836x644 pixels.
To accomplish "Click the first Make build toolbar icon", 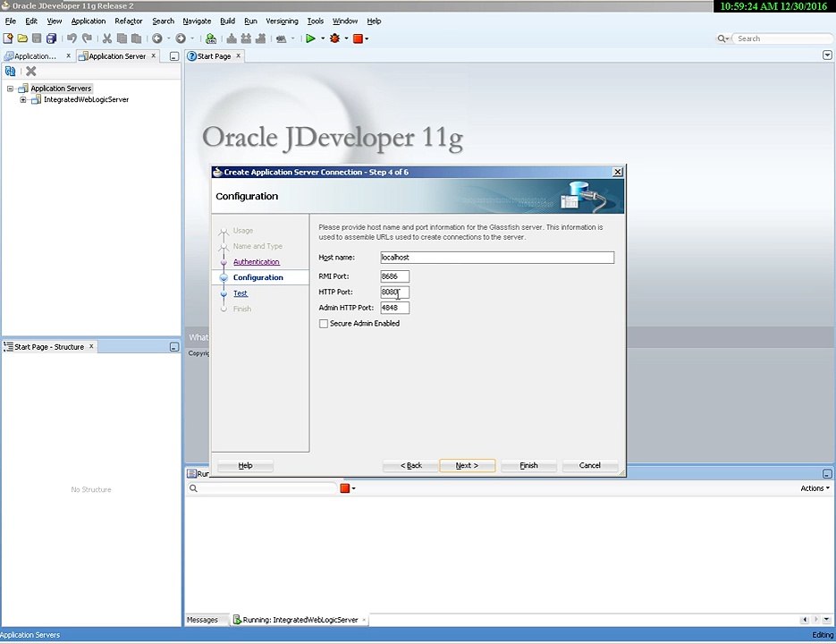I will point(232,38).
